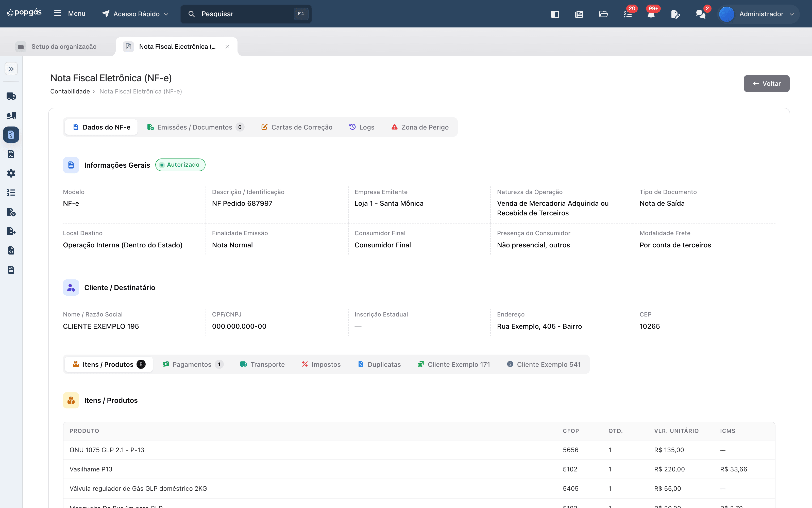
Task: Click the CLIENTE EXEMPLO 195 name
Action: pos(101,326)
